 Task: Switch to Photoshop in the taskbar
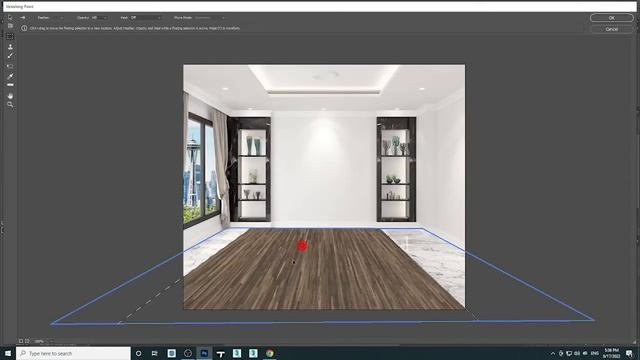click(204, 353)
